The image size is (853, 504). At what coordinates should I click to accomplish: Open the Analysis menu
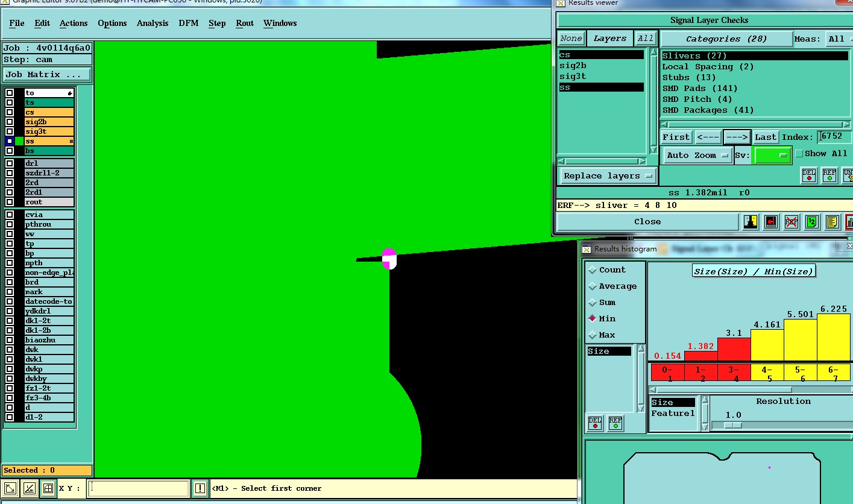coord(153,23)
